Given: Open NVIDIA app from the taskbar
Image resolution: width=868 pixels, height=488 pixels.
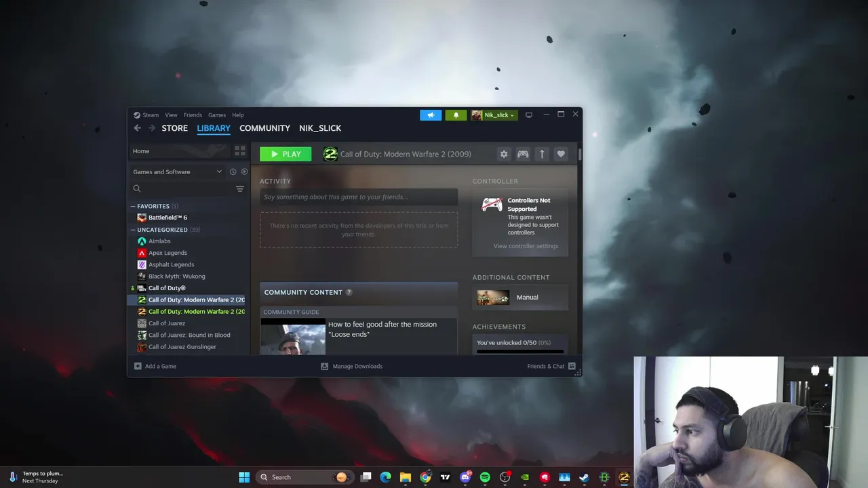Looking at the screenshot, I should 525,477.
